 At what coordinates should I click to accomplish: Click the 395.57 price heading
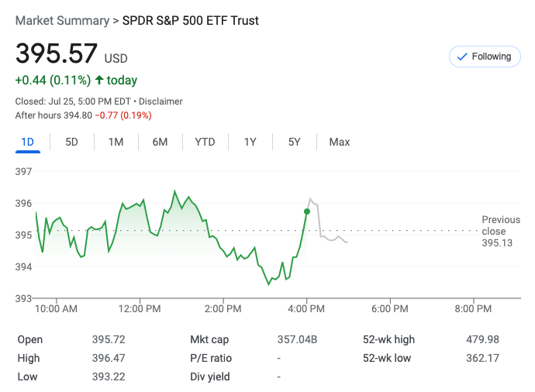tap(57, 54)
